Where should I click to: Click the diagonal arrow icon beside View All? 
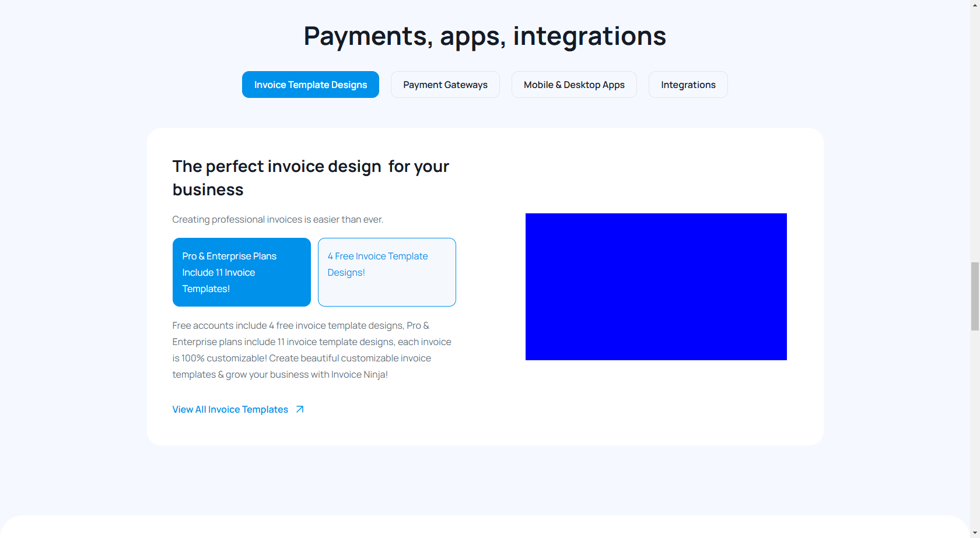click(x=300, y=409)
